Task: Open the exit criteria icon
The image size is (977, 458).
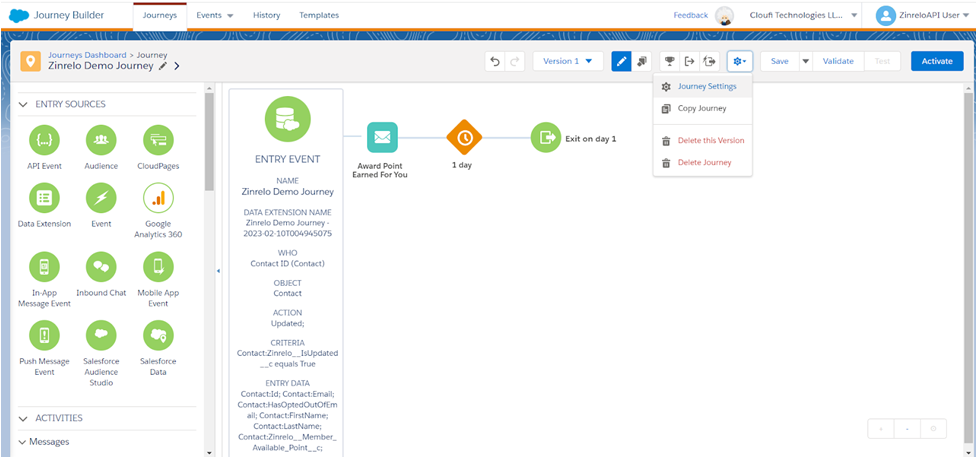Action: [689, 61]
